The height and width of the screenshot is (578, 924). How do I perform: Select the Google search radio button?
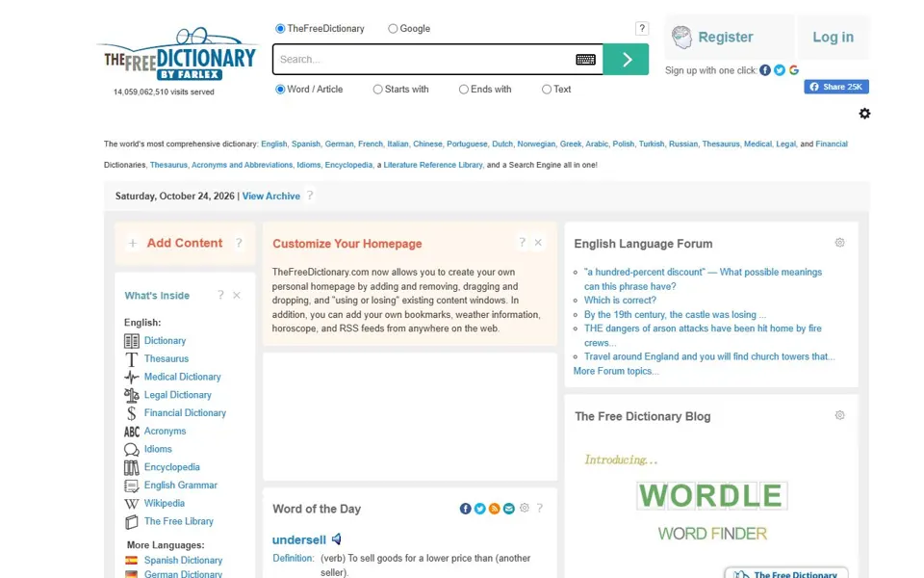(x=393, y=28)
